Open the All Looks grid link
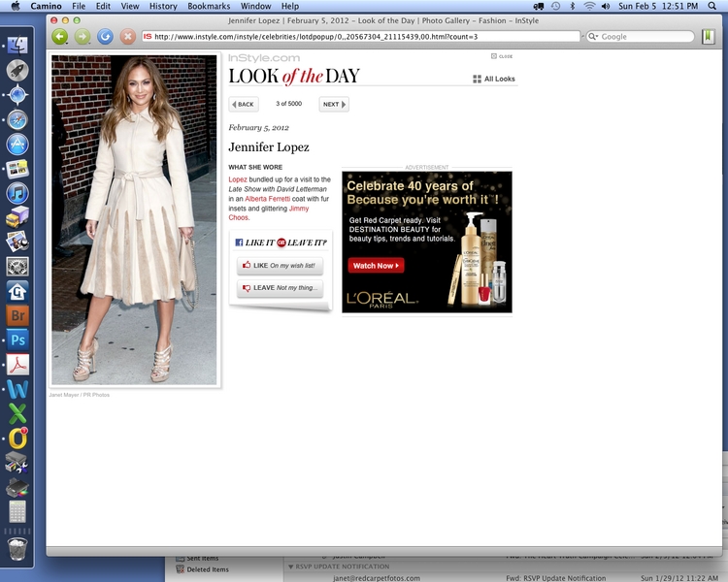This screenshot has height=582, width=728. coord(494,79)
